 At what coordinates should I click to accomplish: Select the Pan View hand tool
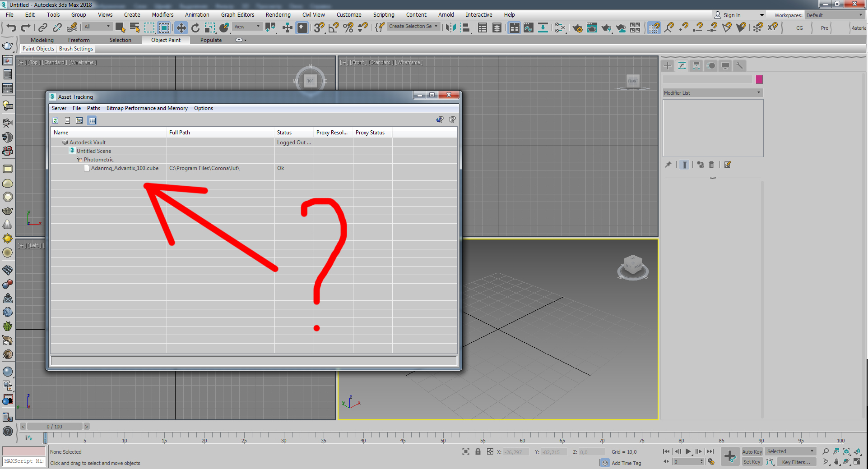point(836,462)
